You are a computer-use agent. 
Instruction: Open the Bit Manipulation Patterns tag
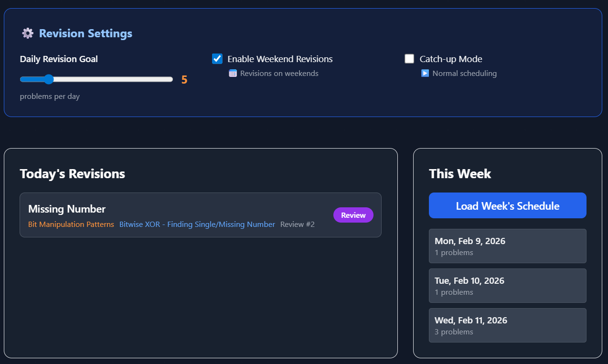click(71, 225)
